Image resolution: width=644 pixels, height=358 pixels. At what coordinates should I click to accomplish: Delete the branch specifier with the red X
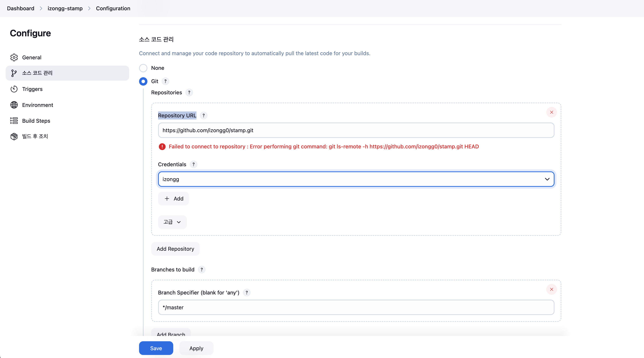(551, 289)
